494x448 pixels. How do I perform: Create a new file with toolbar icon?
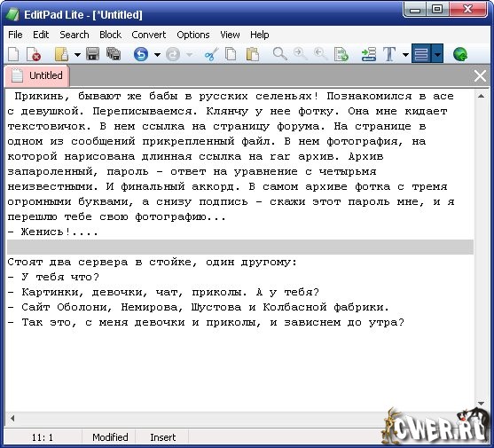click(x=13, y=54)
